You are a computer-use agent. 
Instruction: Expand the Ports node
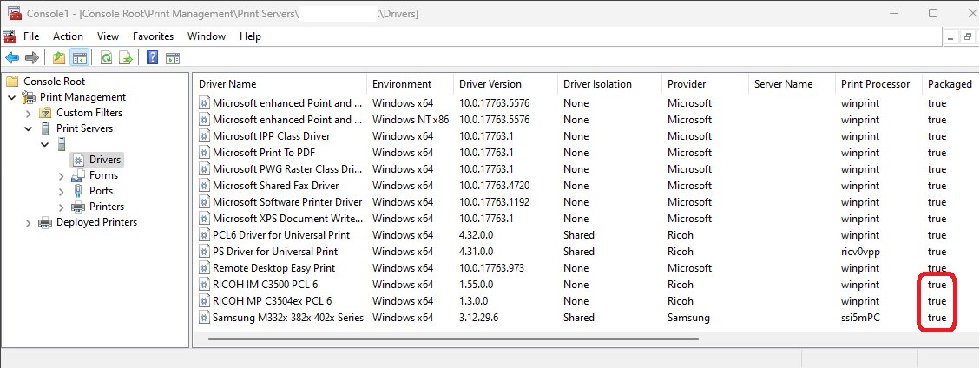pyautogui.click(x=62, y=191)
